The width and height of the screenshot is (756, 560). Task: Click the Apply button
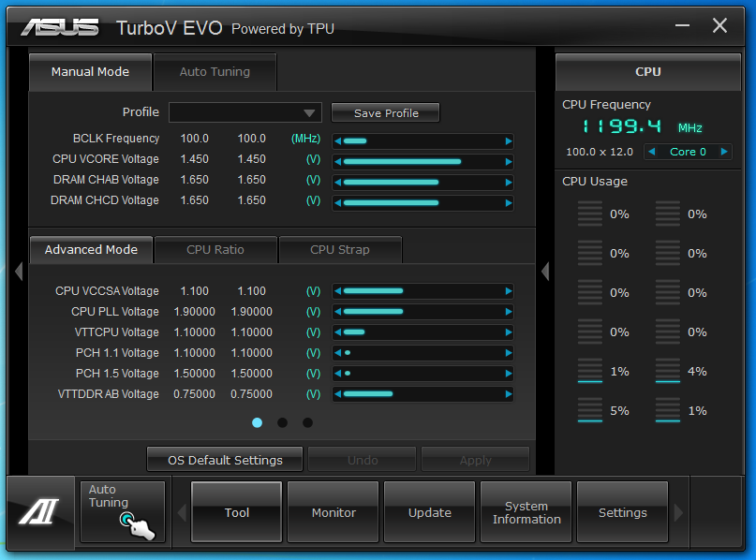point(475,460)
